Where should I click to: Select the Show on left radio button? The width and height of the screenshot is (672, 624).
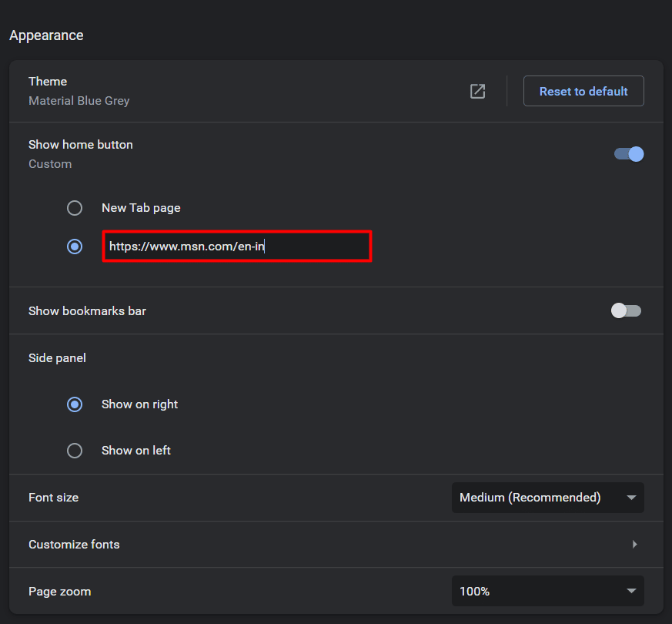click(x=75, y=451)
